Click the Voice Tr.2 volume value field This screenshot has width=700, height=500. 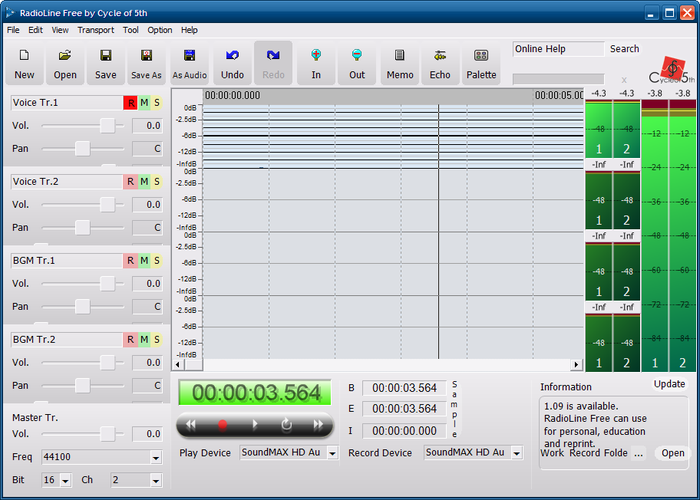pos(147,205)
